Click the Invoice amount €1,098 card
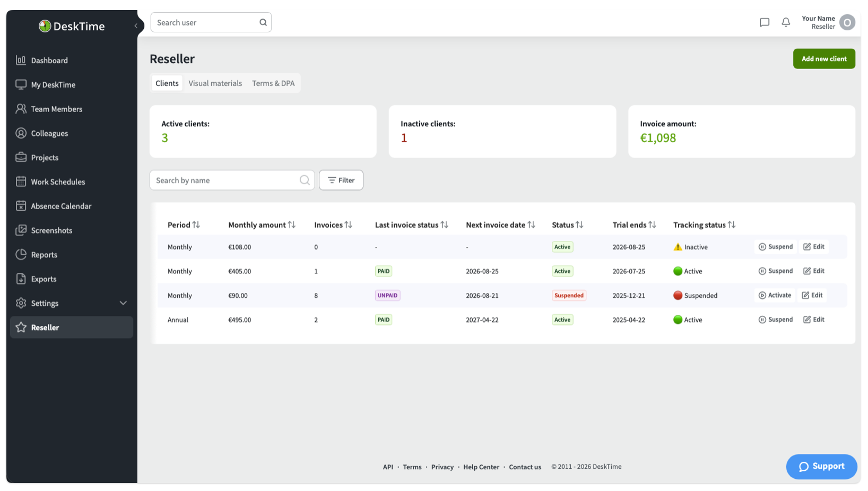The height and width of the screenshot is (491, 868). pos(742,131)
